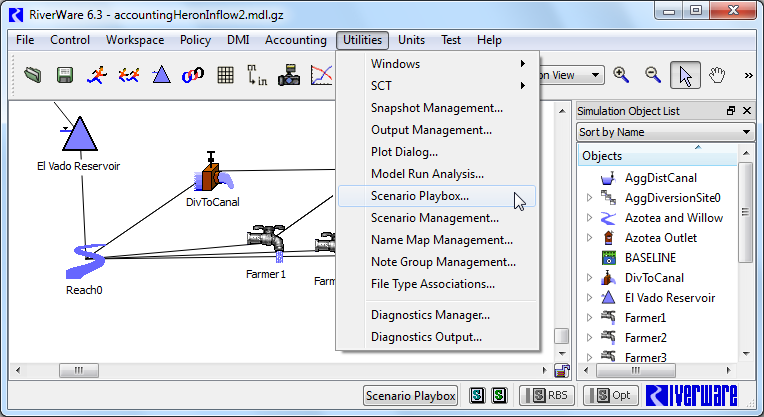Open the Sort by Name dropdown
764x417 pixels.
click(665, 132)
